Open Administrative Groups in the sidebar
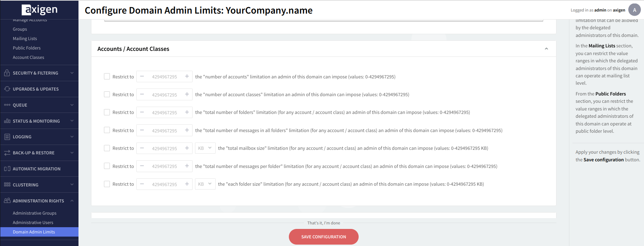644x246 pixels. pyautogui.click(x=35, y=213)
